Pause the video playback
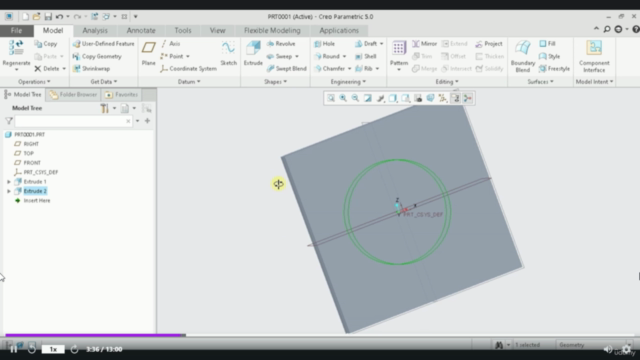This screenshot has height=360, width=640. pyautogui.click(x=13, y=349)
